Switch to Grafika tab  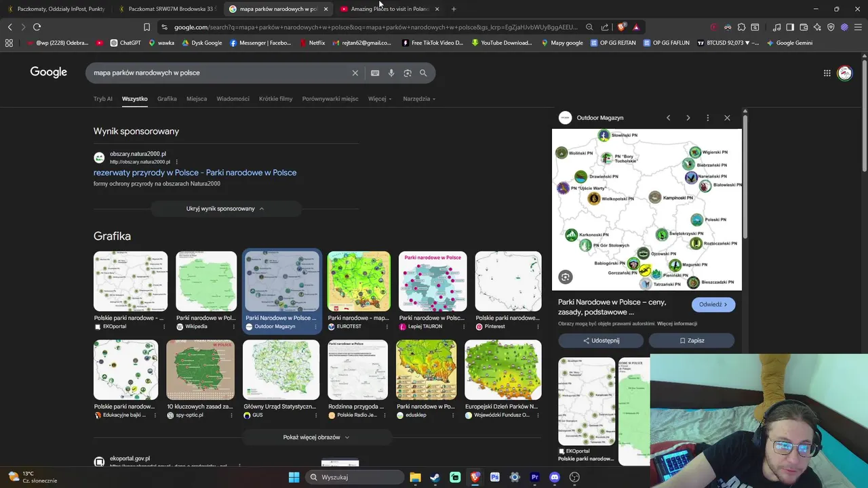[x=167, y=99]
